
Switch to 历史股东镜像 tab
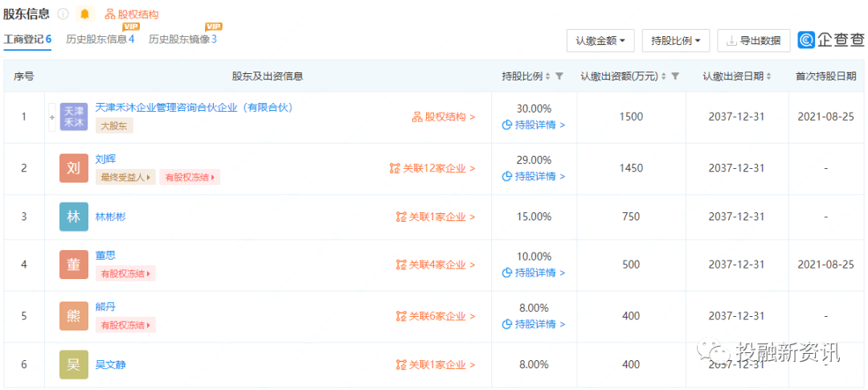coord(182,39)
